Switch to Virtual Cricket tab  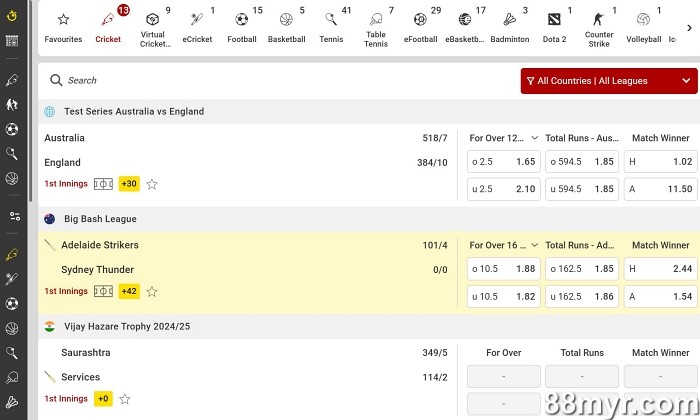pos(153,28)
